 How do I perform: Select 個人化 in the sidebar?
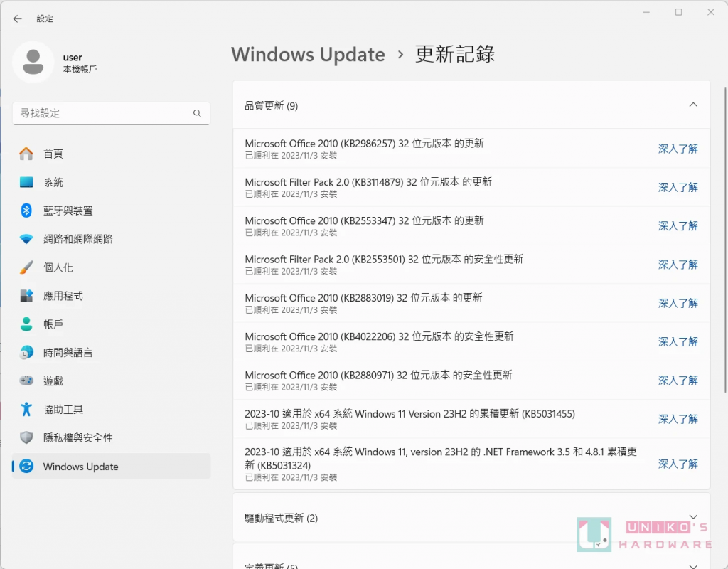click(x=112, y=267)
